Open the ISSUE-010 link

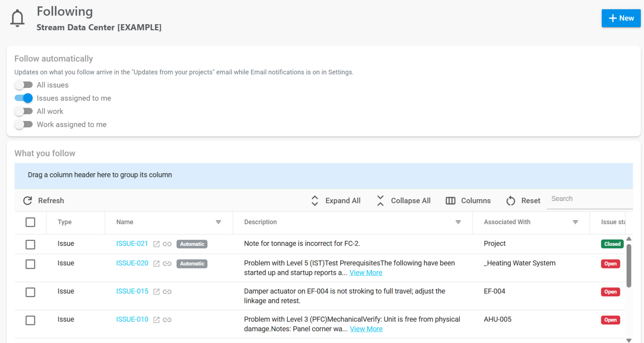pyautogui.click(x=132, y=319)
